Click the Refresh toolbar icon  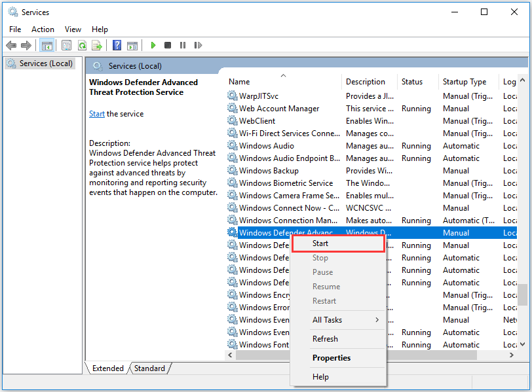point(82,45)
